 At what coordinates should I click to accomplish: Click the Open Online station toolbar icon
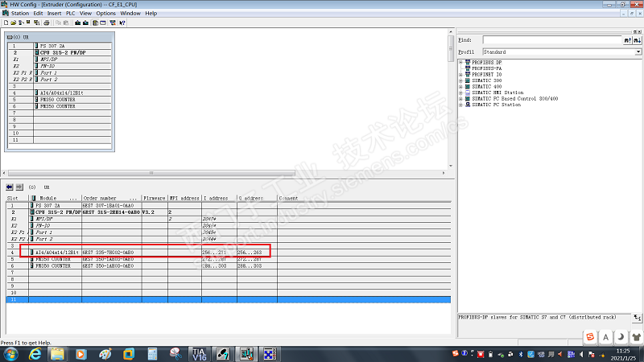21,23
